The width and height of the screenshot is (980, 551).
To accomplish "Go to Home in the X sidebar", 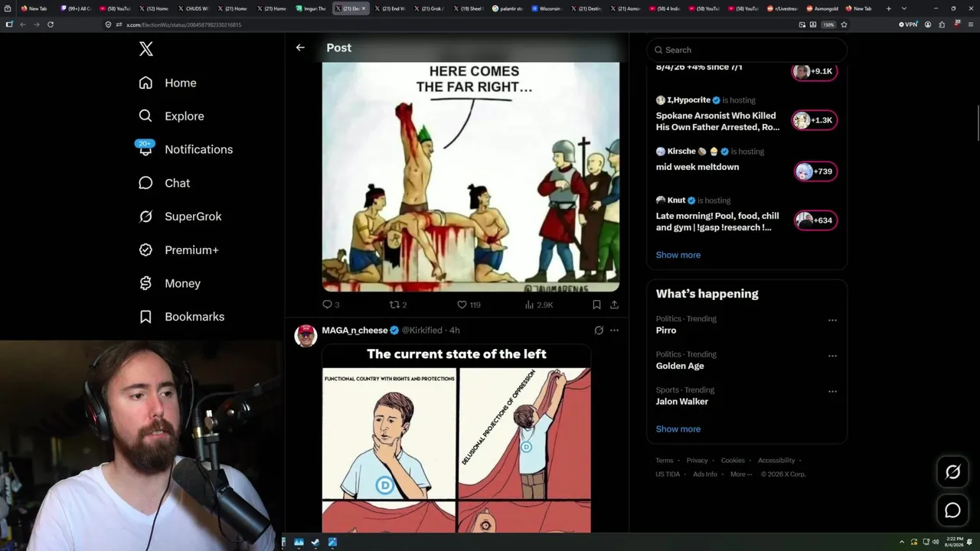I will point(168,83).
